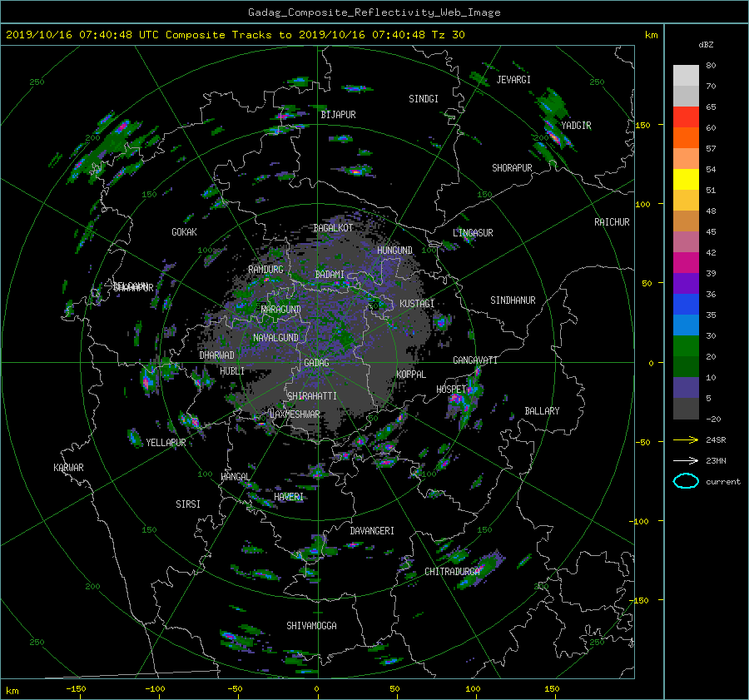Click the SHIRAHATTI city label
This screenshot has height=700, width=749.
tap(312, 396)
